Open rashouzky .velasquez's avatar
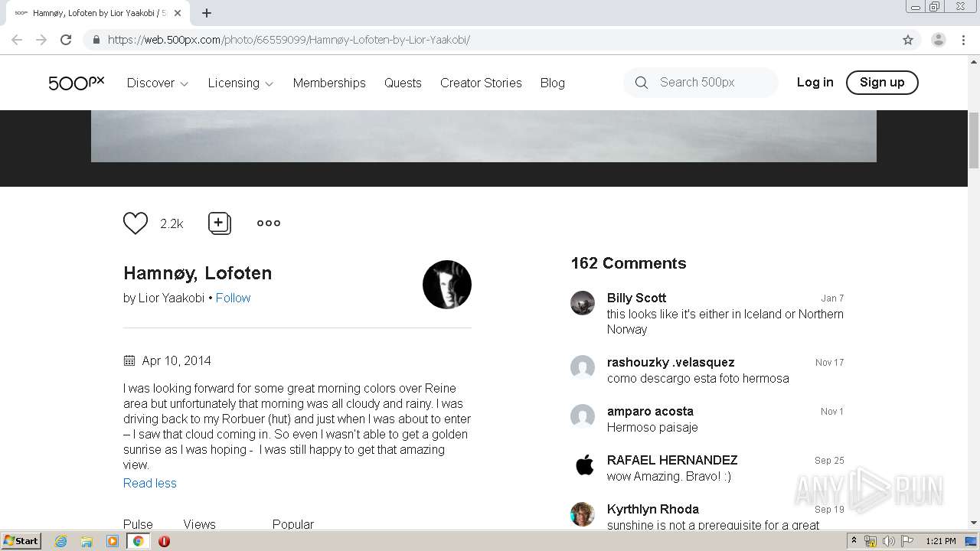The image size is (980, 551). (x=583, y=367)
